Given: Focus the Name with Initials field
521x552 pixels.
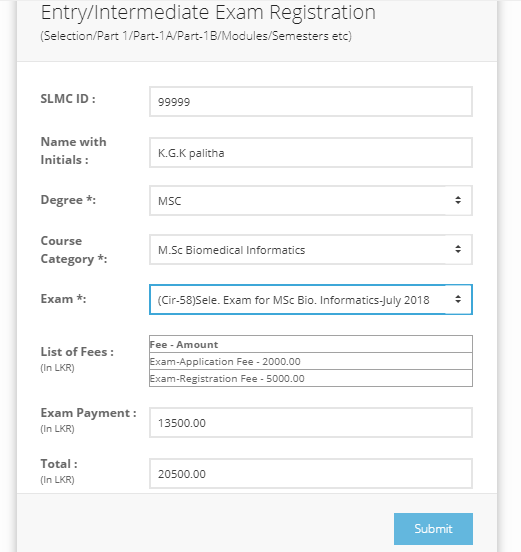Looking at the screenshot, I should pyautogui.click(x=310, y=153).
